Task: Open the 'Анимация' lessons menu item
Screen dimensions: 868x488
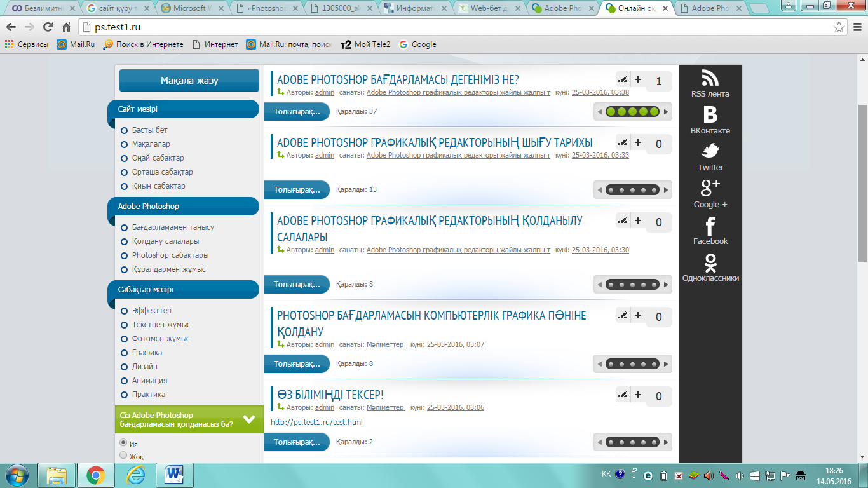Action: coord(149,380)
